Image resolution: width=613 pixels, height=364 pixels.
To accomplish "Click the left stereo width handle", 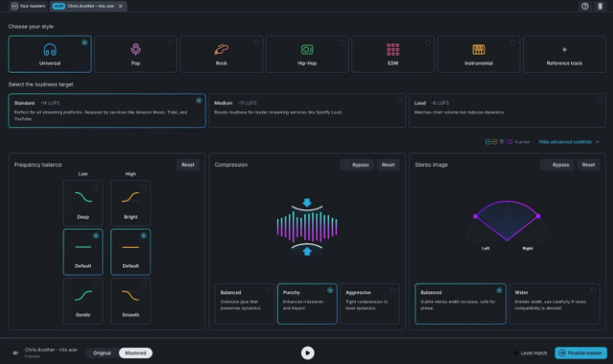I will click(x=475, y=216).
